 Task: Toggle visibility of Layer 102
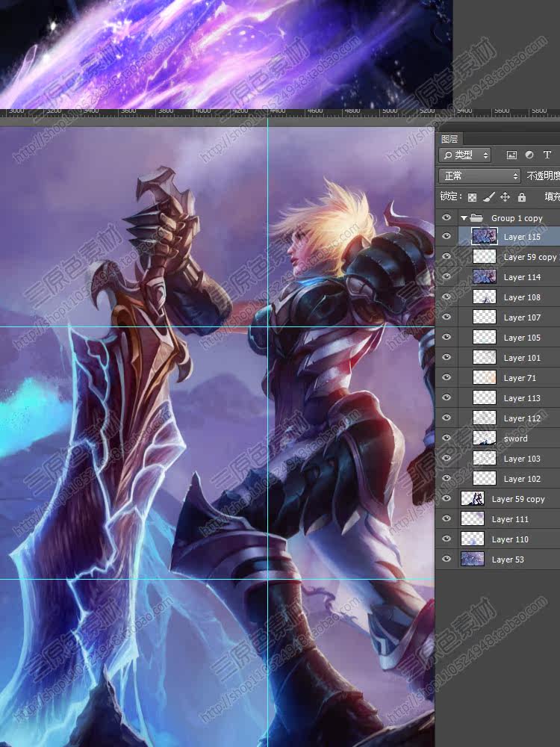tap(447, 478)
